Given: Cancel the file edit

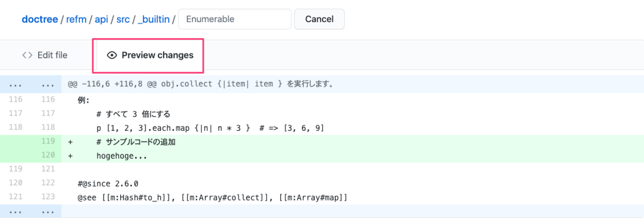Looking at the screenshot, I should click(x=319, y=19).
